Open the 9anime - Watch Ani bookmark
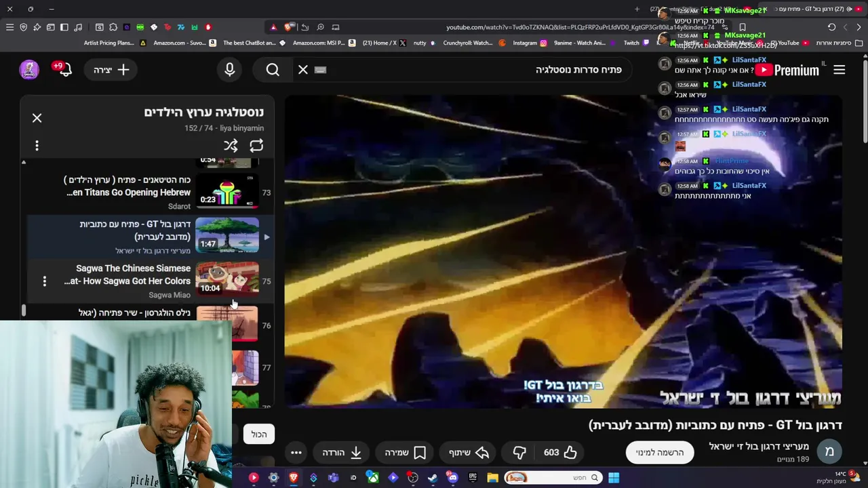Screen dimensions: 868x488 [585, 43]
